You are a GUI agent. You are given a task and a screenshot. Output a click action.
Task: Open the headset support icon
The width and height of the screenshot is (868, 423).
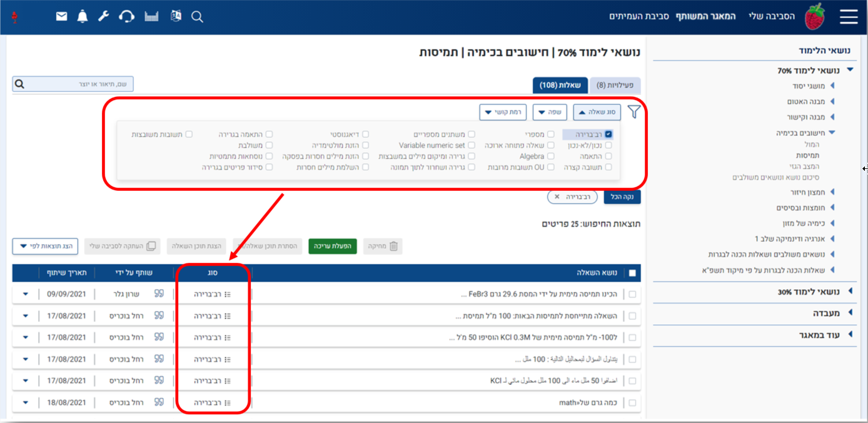click(x=127, y=17)
